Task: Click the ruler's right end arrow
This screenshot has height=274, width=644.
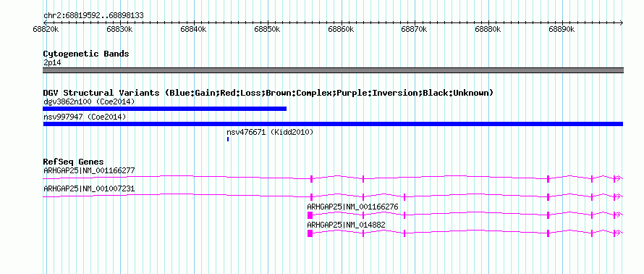Action: (622, 22)
